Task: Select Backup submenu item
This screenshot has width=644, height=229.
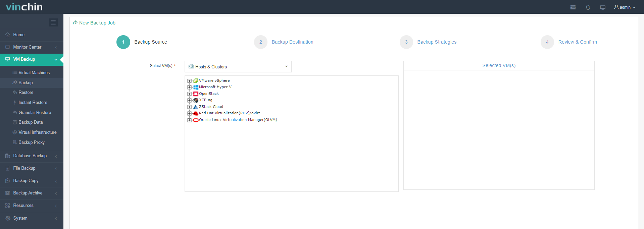Action: coord(32,82)
